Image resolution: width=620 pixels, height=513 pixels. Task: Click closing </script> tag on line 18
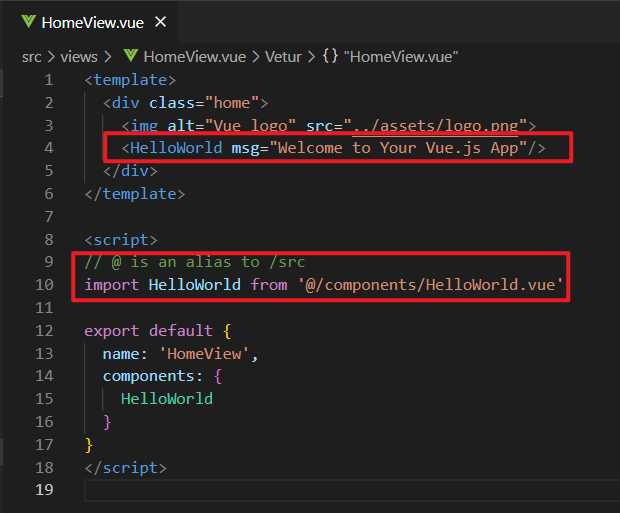coord(125,468)
